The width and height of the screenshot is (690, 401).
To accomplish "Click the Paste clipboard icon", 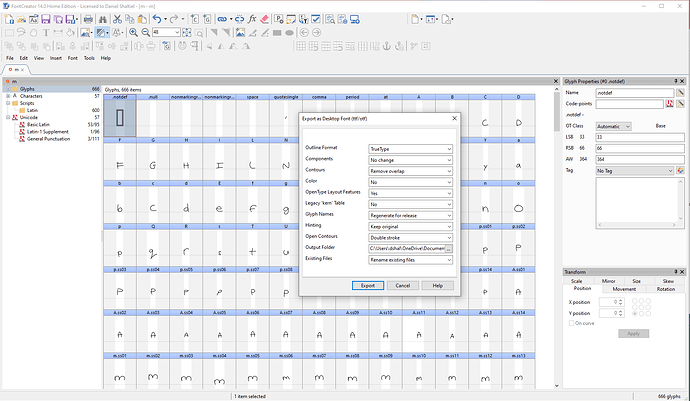I will point(142,19).
